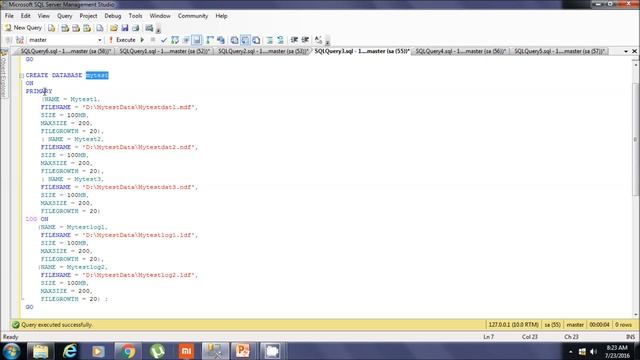Open the active files tab list dropdown

(x=626, y=51)
